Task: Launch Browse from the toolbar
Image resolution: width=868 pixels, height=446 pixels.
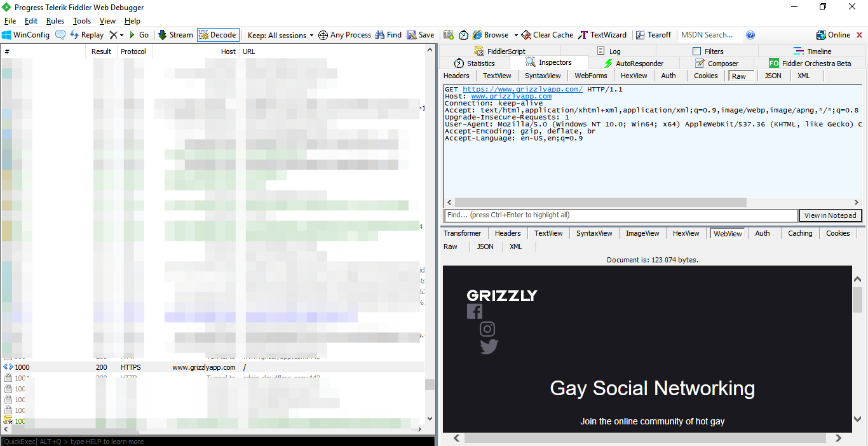Action: tap(491, 35)
